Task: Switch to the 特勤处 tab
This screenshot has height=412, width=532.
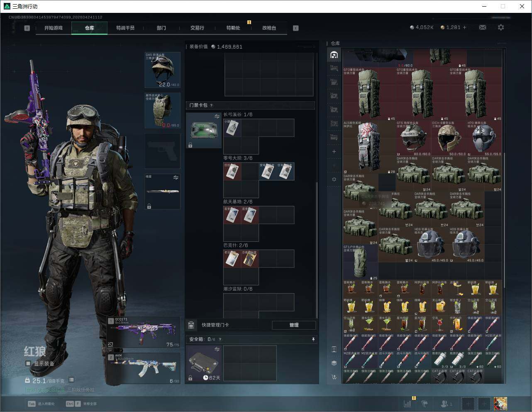Action: click(233, 28)
